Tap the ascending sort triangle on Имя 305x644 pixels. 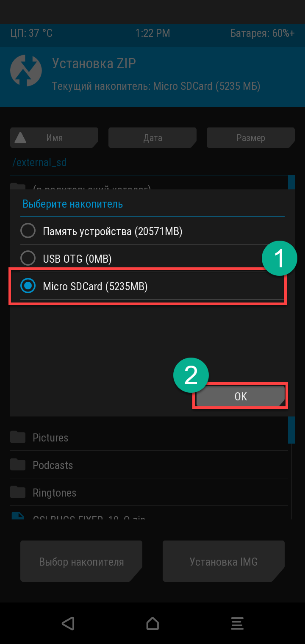pyautogui.click(x=20, y=138)
